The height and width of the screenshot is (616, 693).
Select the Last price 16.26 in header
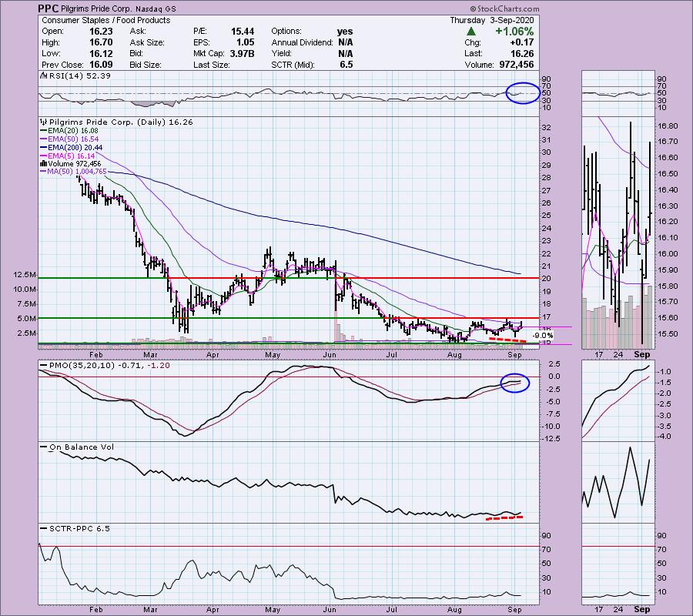pyautogui.click(x=522, y=53)
